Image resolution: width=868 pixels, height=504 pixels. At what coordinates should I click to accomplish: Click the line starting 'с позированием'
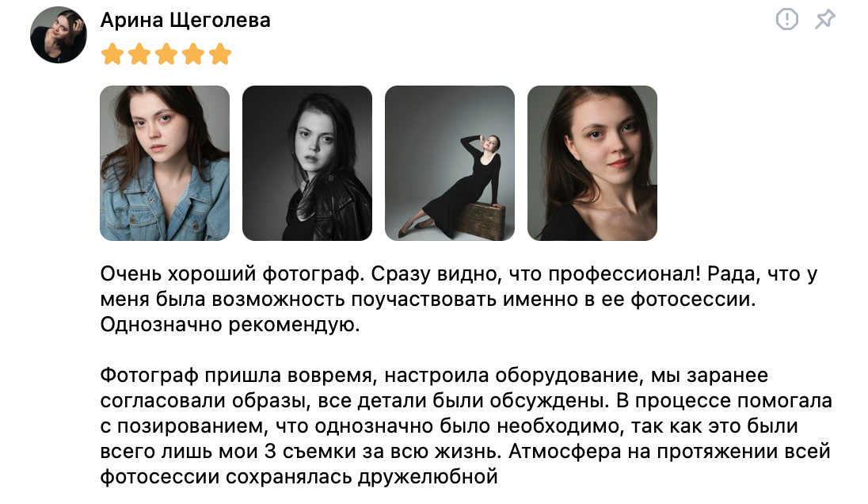(x=449, y=426)
